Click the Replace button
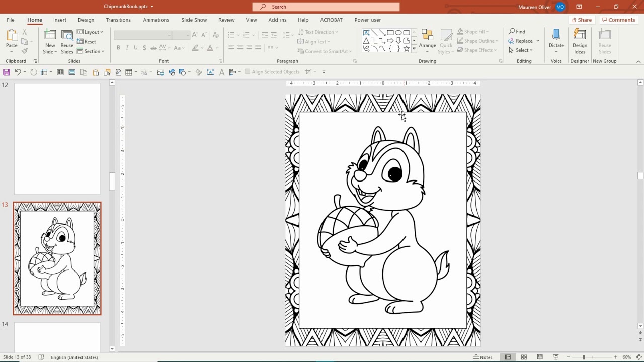This screenshot has height=362, width=644. [520, 41]
